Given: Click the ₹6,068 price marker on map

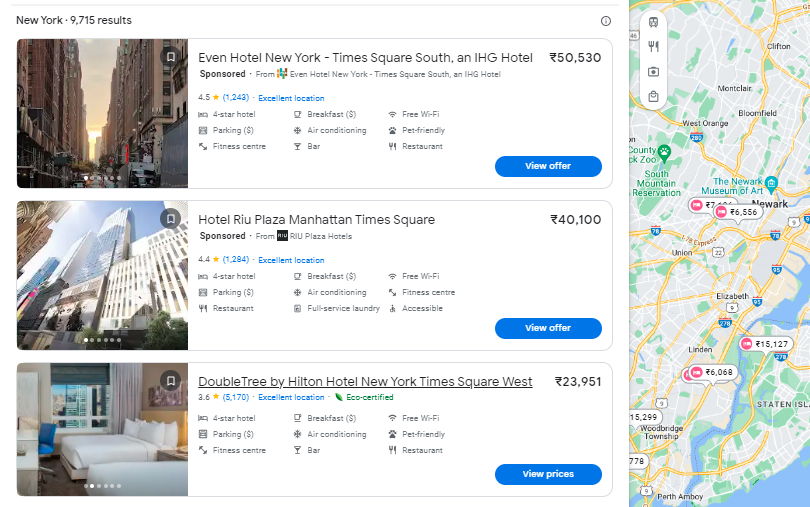Looking at the screenshot, I should pos(712,372).
